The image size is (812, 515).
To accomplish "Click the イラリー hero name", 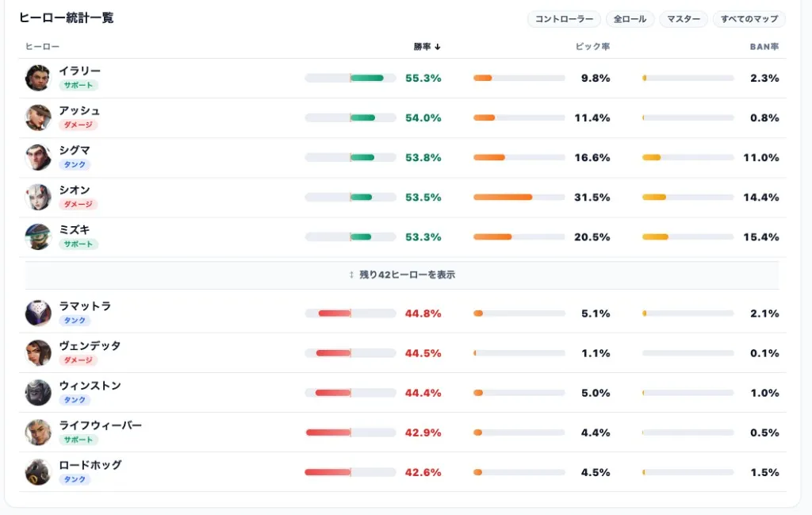I will coord(80,71).
